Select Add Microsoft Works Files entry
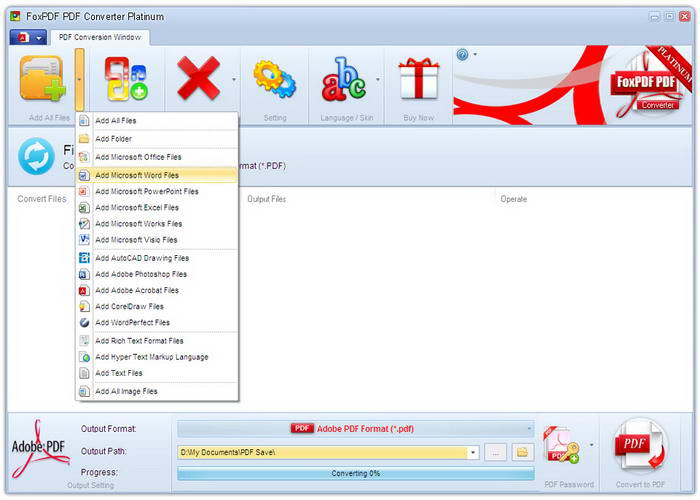Viewport: 700px width, 500px height. pyautogui.click(x=157, y=224)
